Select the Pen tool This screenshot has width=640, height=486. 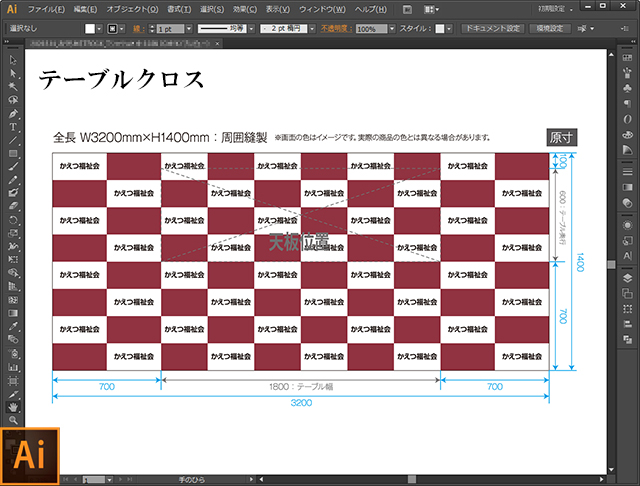pyautogui.click(x=13, y=114)
